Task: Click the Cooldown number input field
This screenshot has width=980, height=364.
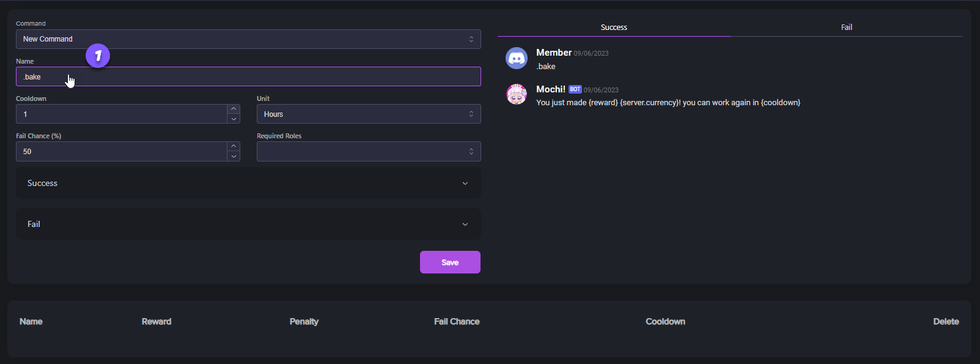Action: 121,114
